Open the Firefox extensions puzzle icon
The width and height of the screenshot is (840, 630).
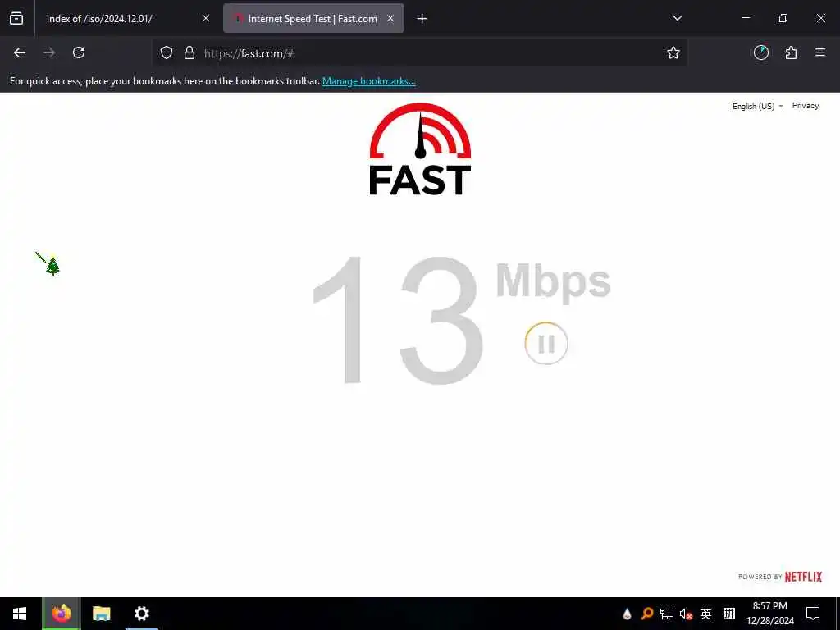click(791, 52)
